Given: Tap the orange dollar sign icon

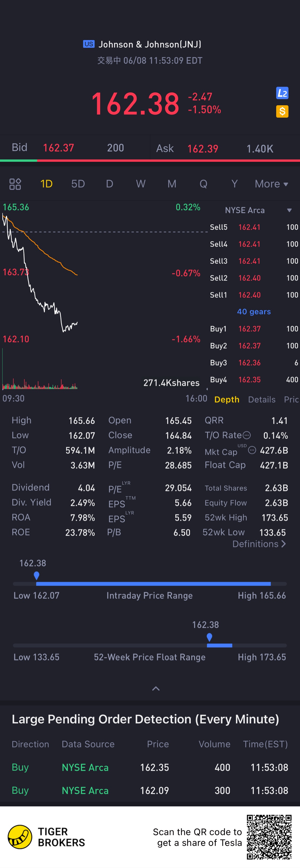Looking at the screenshot, I should (x=282, y=111).
